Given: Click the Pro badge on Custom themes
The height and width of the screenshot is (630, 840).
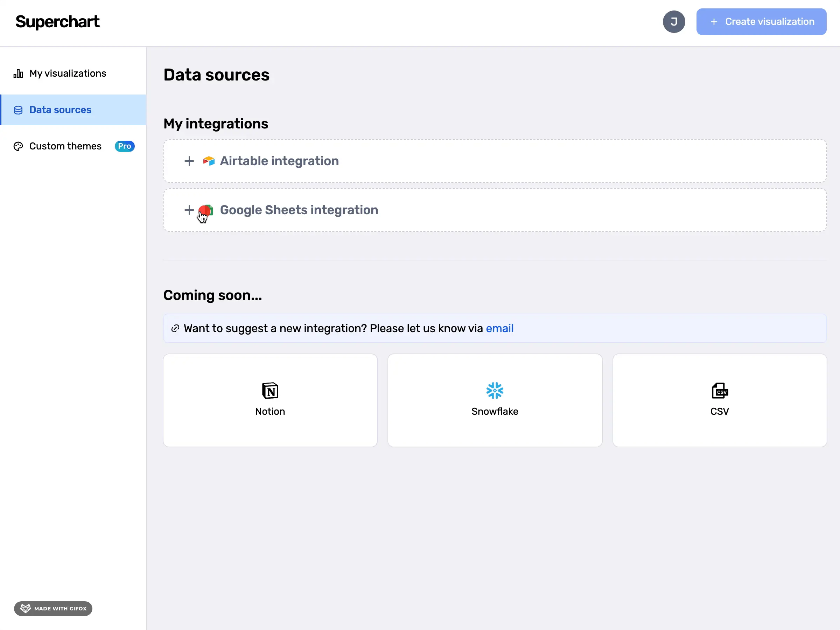Looking at the screenshot, I should click(125, 146).
